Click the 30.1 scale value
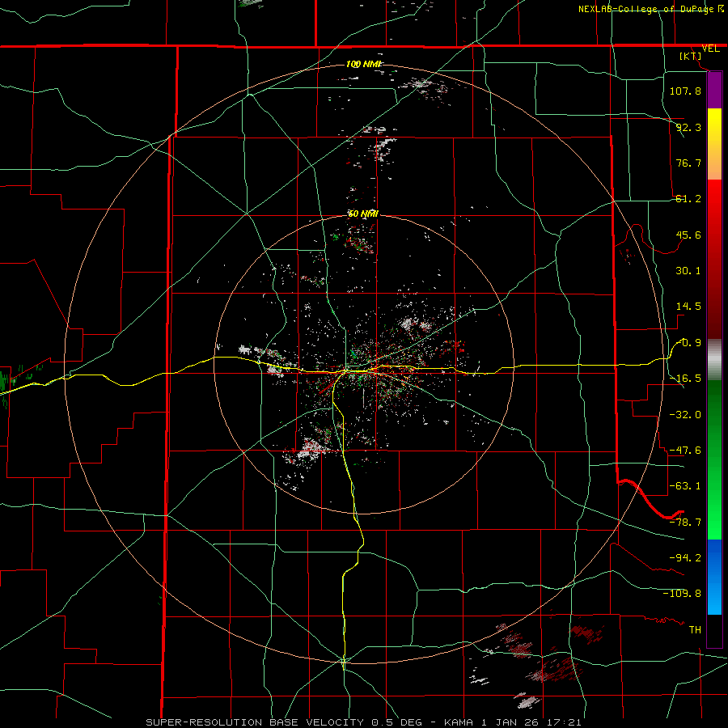The width and height of the screenshot is (728, 728). [688, 271]
